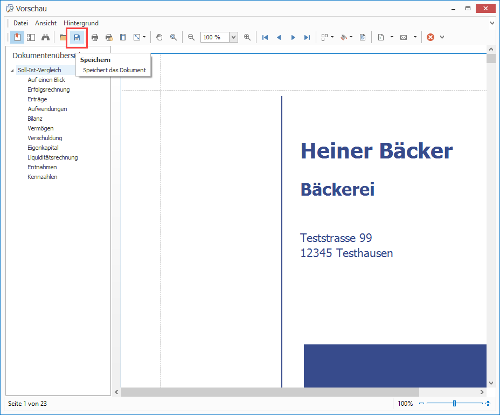Image resolution: width=500 pixels, height=415 pixels.
Task: Go to the previous page
Action: [x=279, y=37]
